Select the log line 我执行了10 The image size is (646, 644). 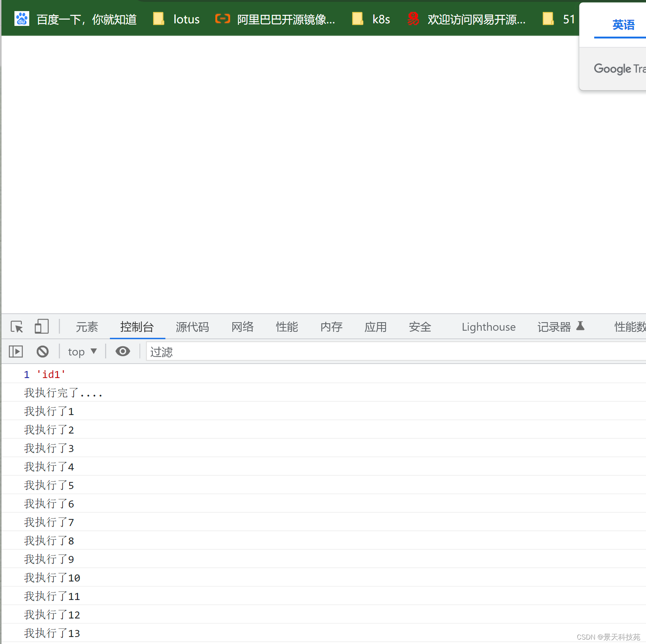(324, 577)
